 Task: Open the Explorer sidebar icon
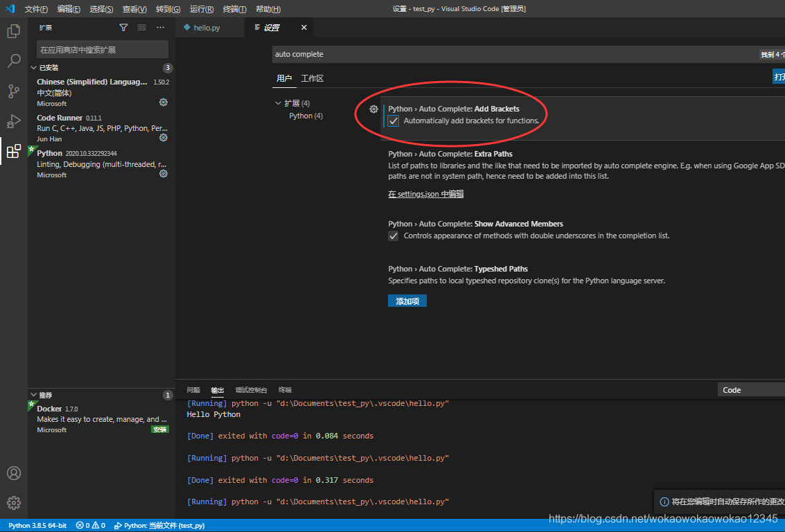pyautogui.click(x=14, y=31)
